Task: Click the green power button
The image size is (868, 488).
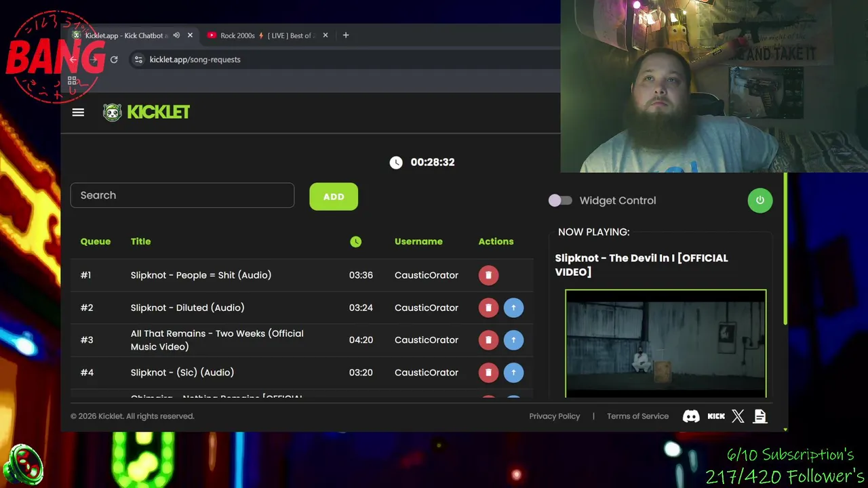Action: coord(759,201)
